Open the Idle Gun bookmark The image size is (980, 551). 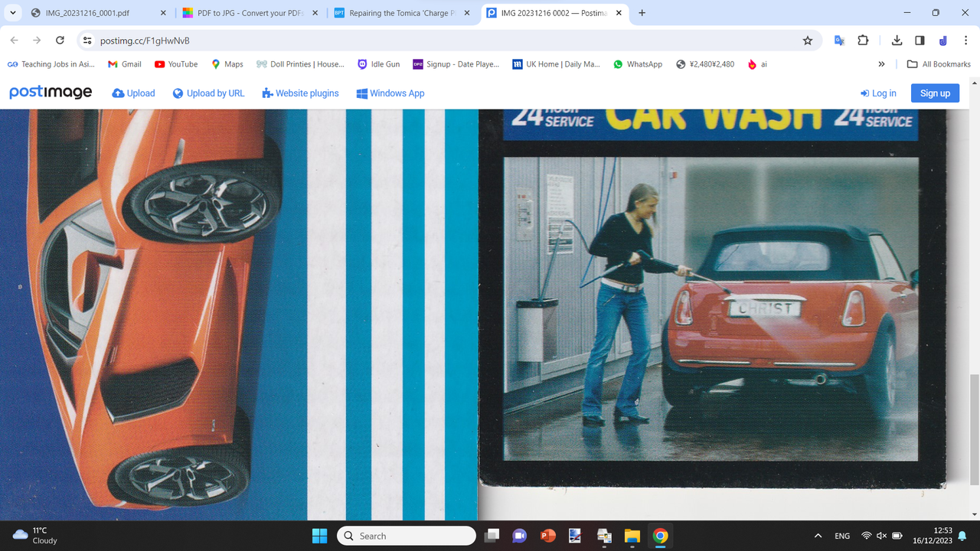(379, 64)
